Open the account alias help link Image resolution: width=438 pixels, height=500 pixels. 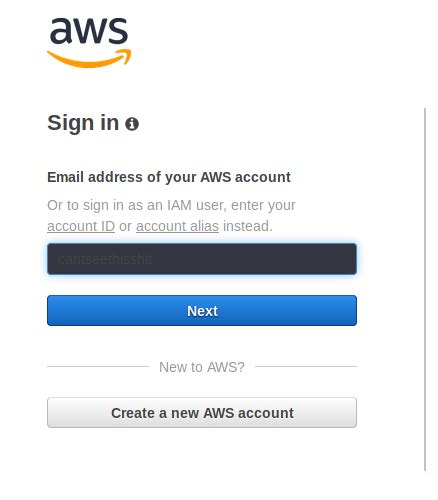point(177,226)
